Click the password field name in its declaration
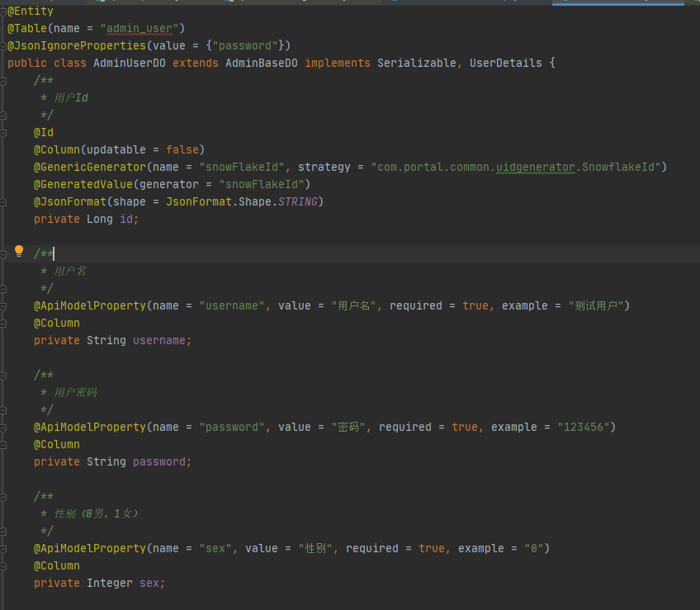 159,462
